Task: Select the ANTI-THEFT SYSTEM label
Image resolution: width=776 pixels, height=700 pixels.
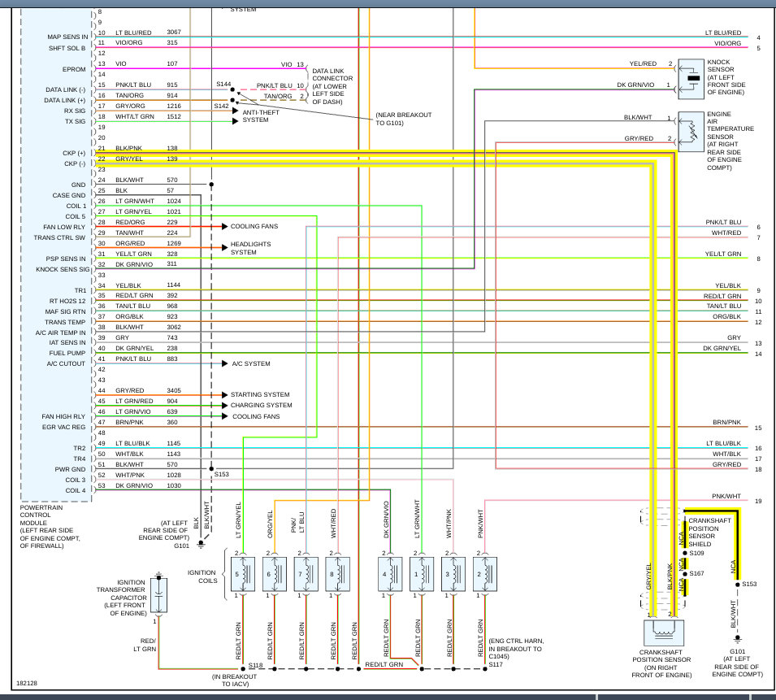Action: 261,115
